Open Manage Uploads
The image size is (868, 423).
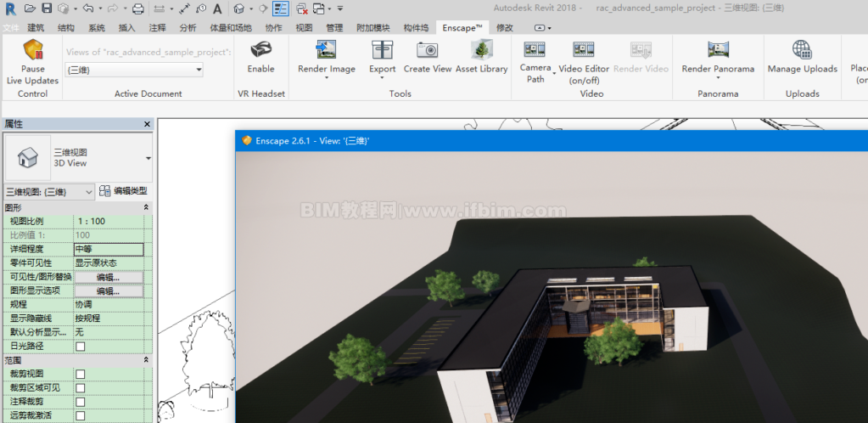(x=802, y=57)
